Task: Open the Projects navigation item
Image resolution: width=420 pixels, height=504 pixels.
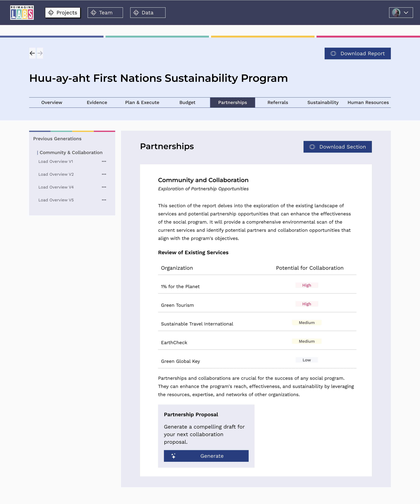Action: tap(63, 13)
